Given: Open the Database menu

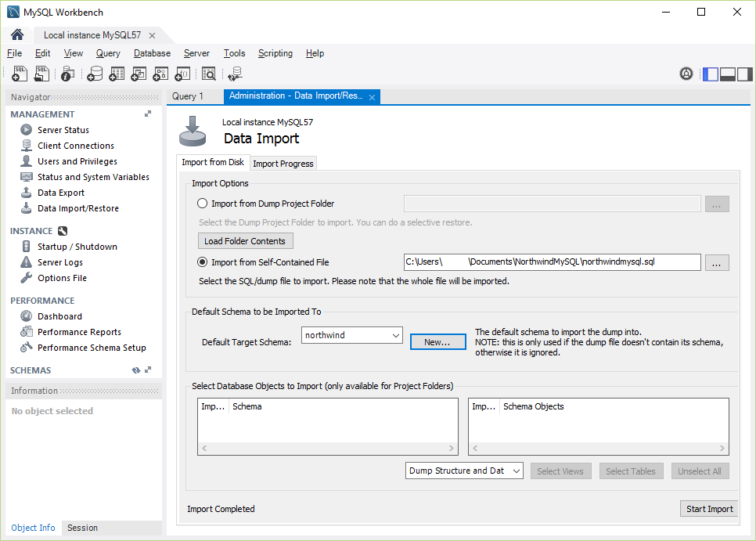Looking at the screenshot, I should pos(152,53).
